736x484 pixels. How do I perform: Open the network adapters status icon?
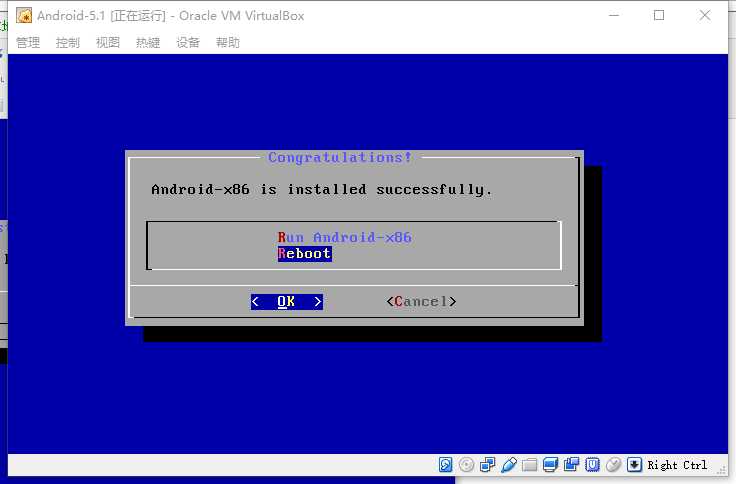(487, 465)
